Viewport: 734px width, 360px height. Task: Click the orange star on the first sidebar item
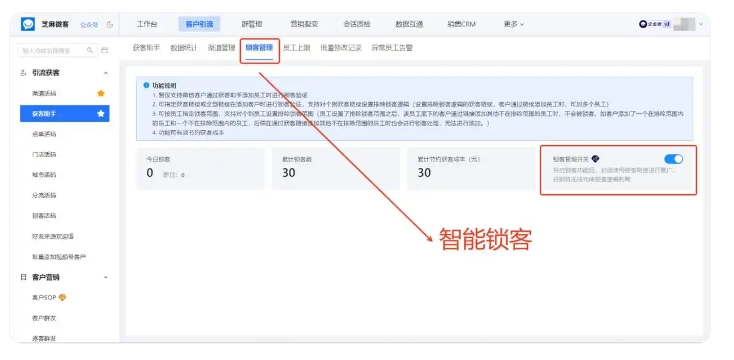(101, 93)
